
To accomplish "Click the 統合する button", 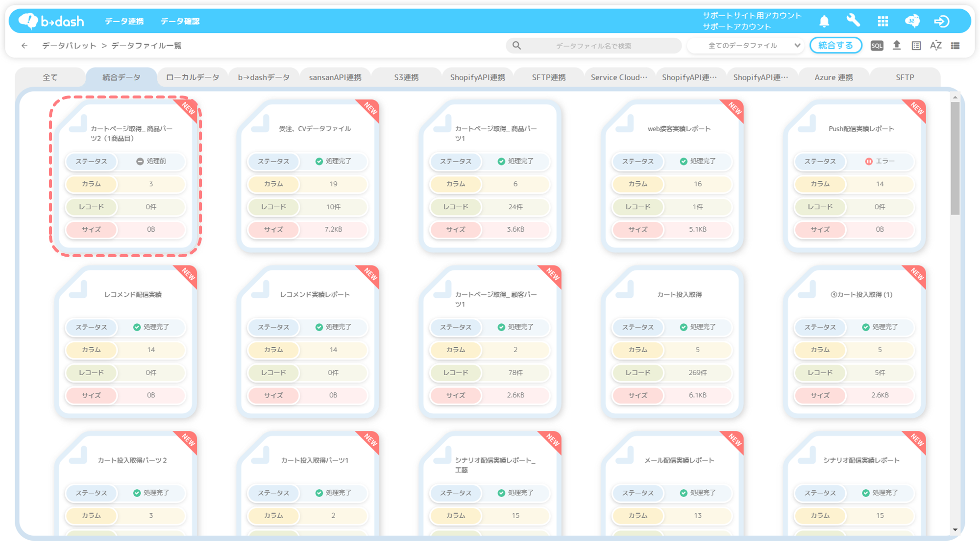I will click(x=836, y=46).
